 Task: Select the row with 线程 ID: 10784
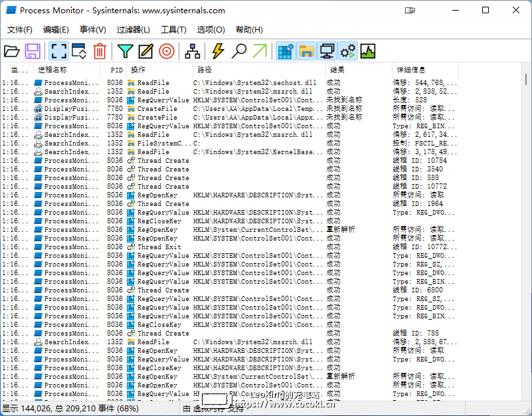pyautogui.click(x=230, y=161)
